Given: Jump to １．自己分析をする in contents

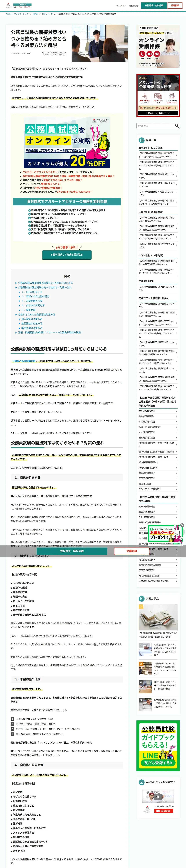Looking at the screenshot, I should click(32, 292).
